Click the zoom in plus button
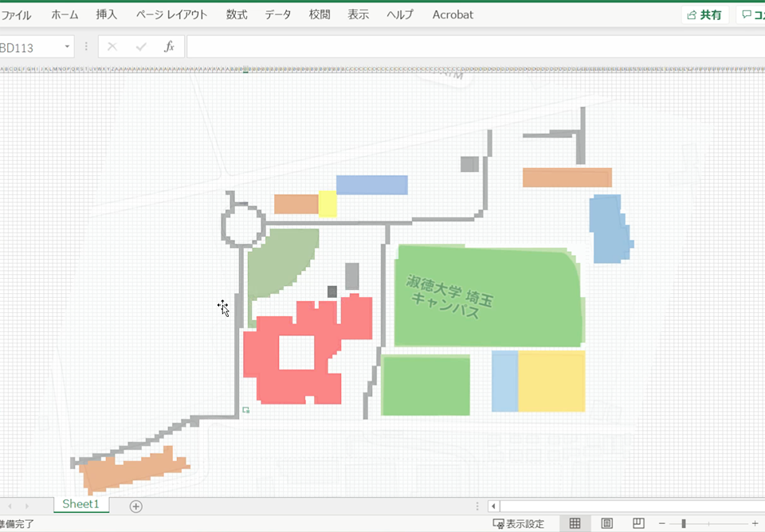This screenshot has height=532, width=765. pyautogui.click(x=755, y=524)
